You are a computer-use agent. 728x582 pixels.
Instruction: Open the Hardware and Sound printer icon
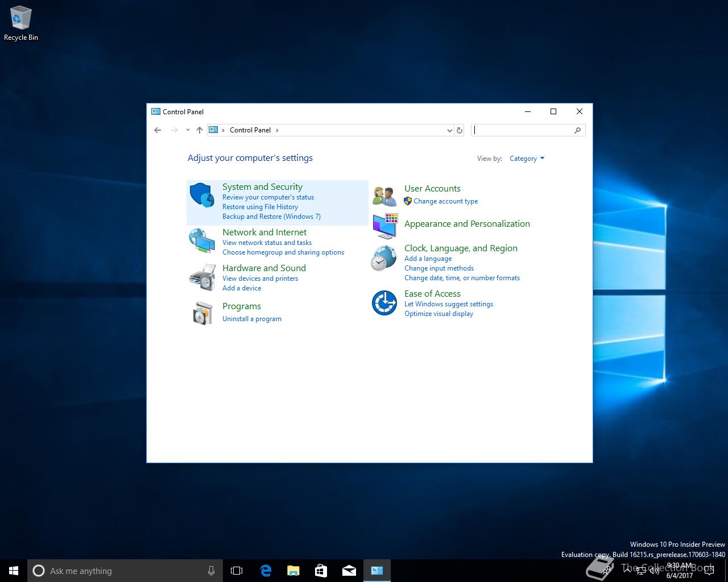pos(202,277)
